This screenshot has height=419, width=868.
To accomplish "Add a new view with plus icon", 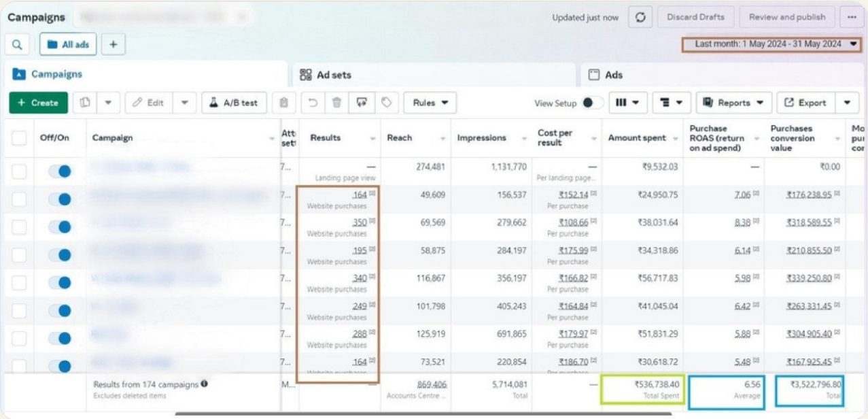I will [x=114, y=45].
